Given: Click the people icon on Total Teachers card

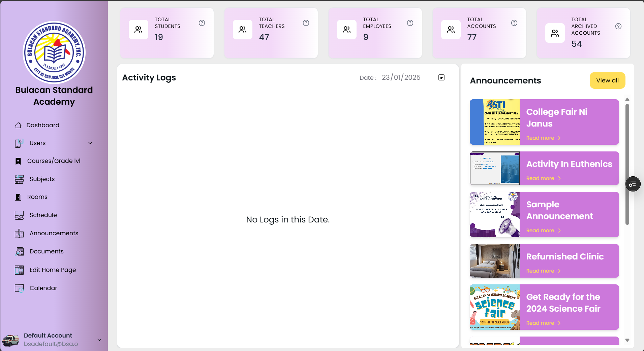Looking at the screenshot, I should 243,30.
